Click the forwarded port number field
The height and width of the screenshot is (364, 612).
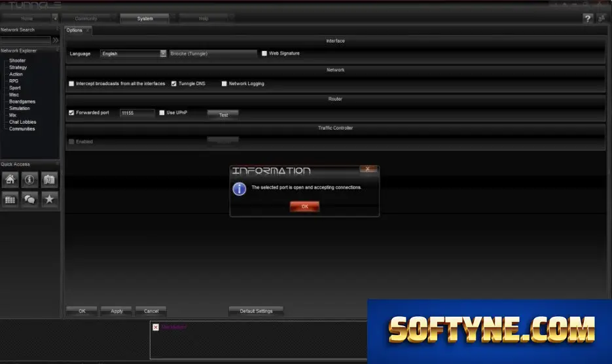pos(137,113)
